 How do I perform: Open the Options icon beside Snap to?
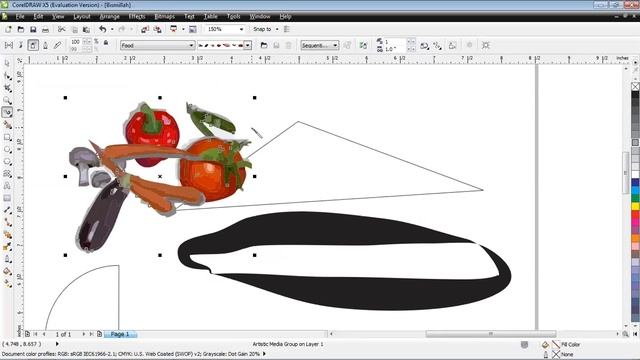click(287, 29)
